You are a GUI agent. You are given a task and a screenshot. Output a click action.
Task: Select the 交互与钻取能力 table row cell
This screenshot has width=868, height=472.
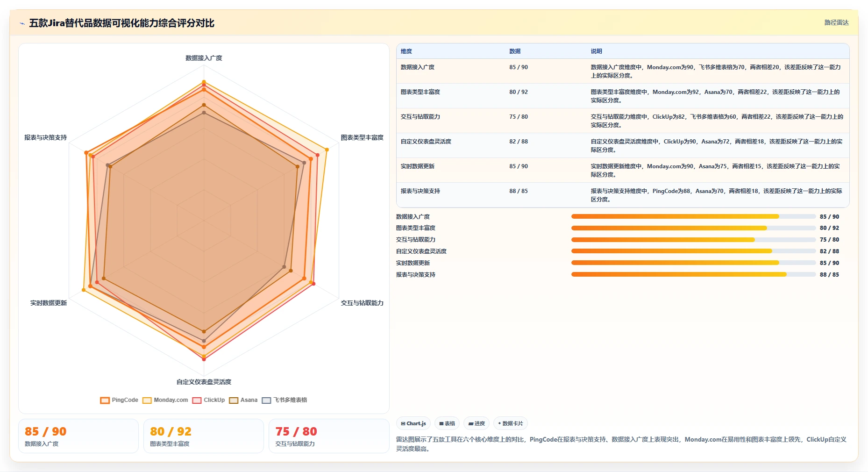point(420,117)
